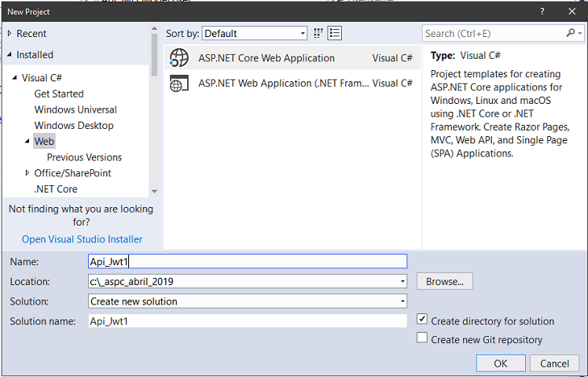Collapse the Visual C# tree node
This screenshot has height=377, width=588.
coord(15,78)
